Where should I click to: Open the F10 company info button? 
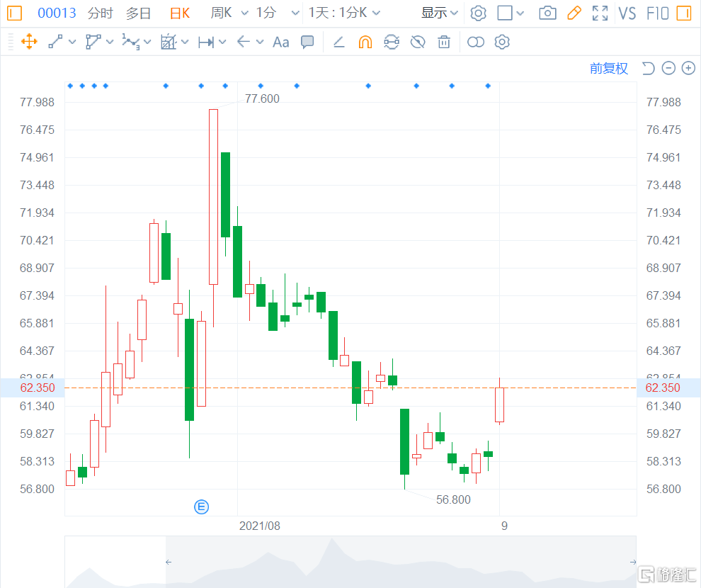tap(658, 13)
